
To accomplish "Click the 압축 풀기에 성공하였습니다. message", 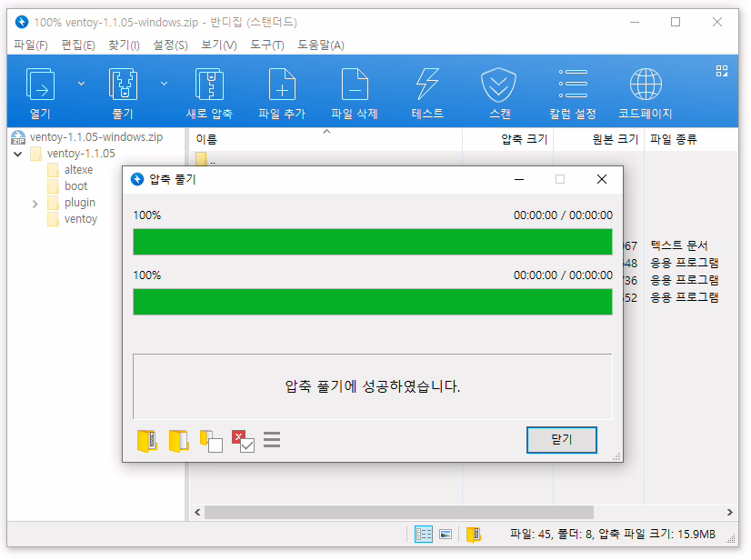I will (x=373, y=386).
